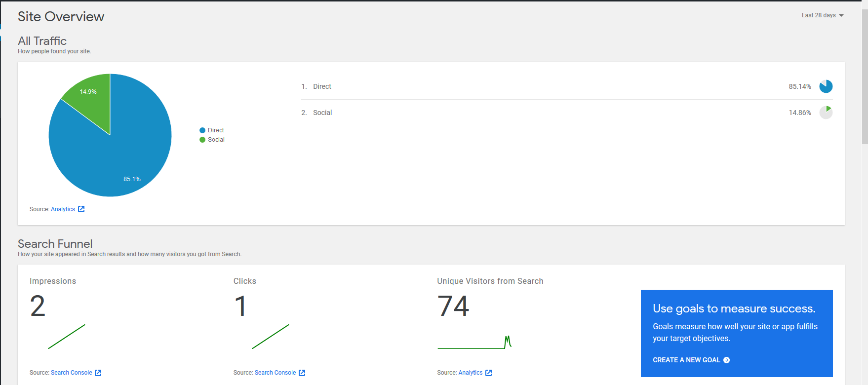Click the Create a New Goal button

tap(691, 360)
